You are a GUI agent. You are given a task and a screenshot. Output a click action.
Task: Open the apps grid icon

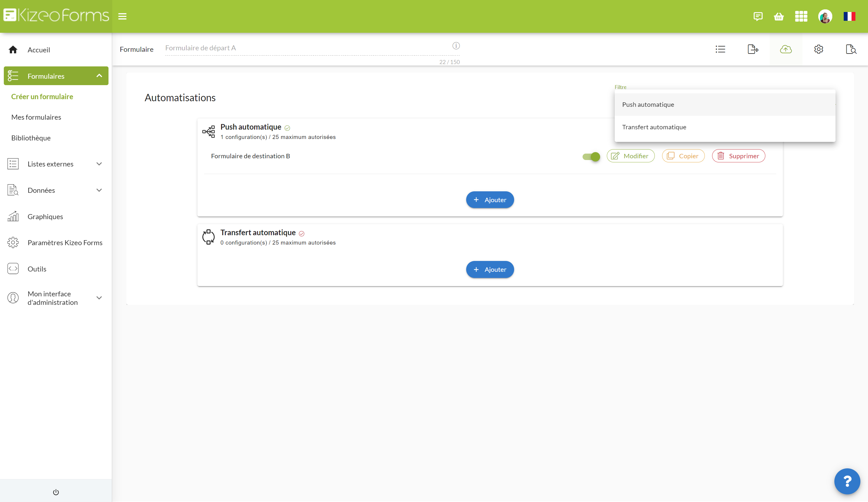coord(801,16)
